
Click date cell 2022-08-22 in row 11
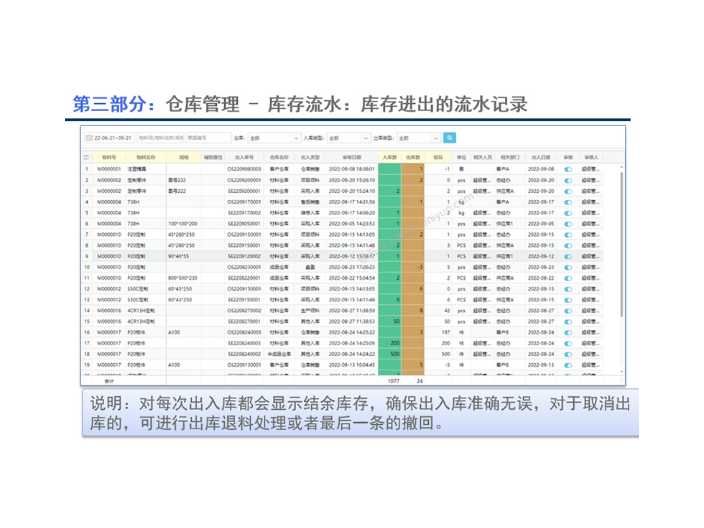pyautogui.click(x=541, y=278)
